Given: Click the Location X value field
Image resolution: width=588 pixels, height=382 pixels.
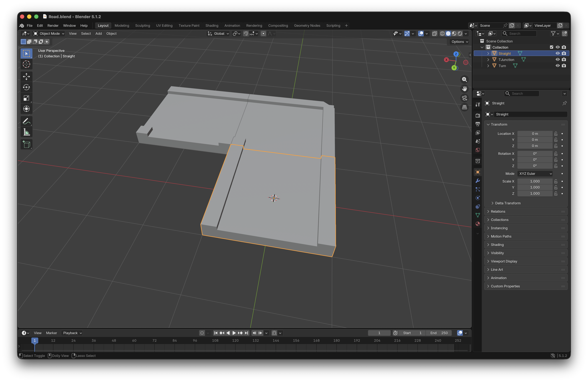Looking at the screenshot, I should [535, 134].
